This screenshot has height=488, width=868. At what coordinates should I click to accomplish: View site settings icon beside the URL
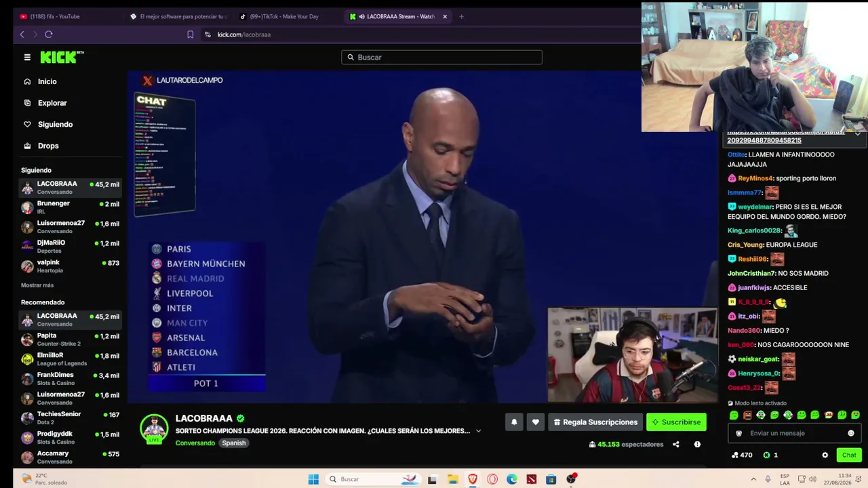[208, 35]
